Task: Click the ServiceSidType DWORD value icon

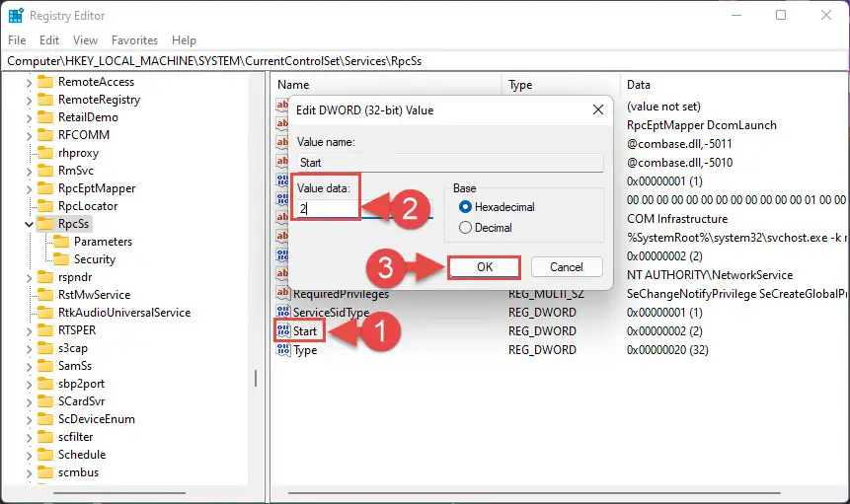Action: tap(283, 312)
